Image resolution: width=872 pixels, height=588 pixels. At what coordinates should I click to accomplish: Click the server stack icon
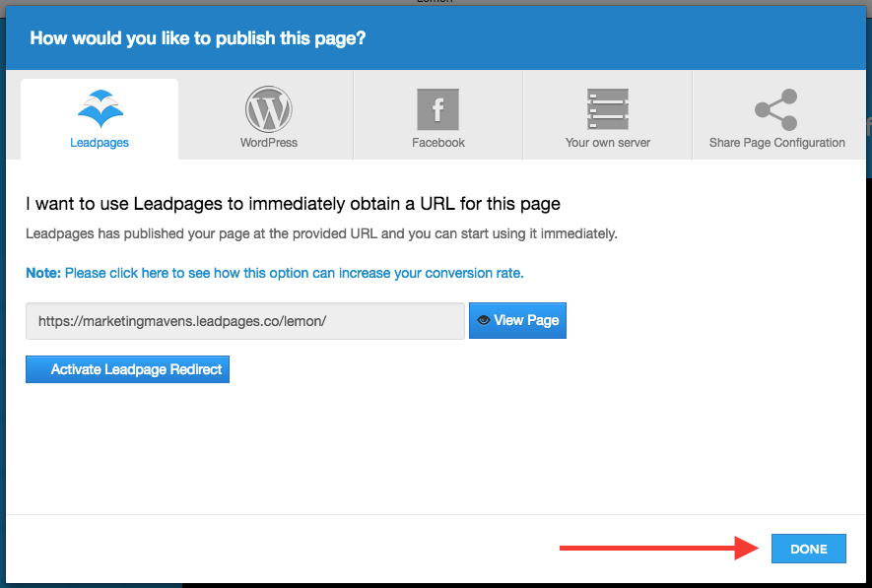point(608,109)
